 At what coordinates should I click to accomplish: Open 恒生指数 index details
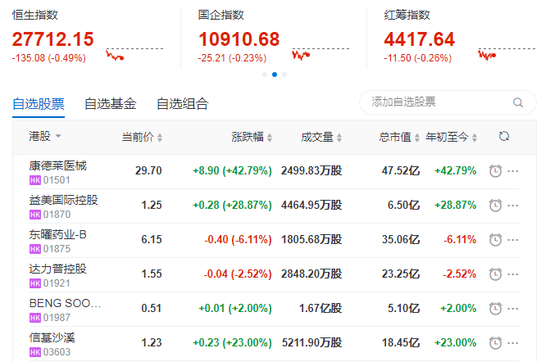(35, 15)
